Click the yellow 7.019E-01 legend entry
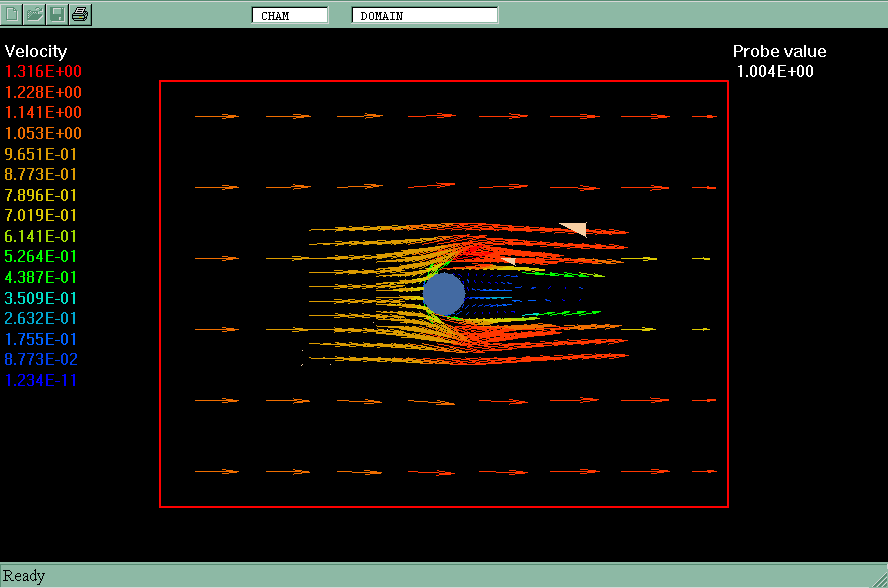Viewport: 888px width, 588px height. point(41,216)
